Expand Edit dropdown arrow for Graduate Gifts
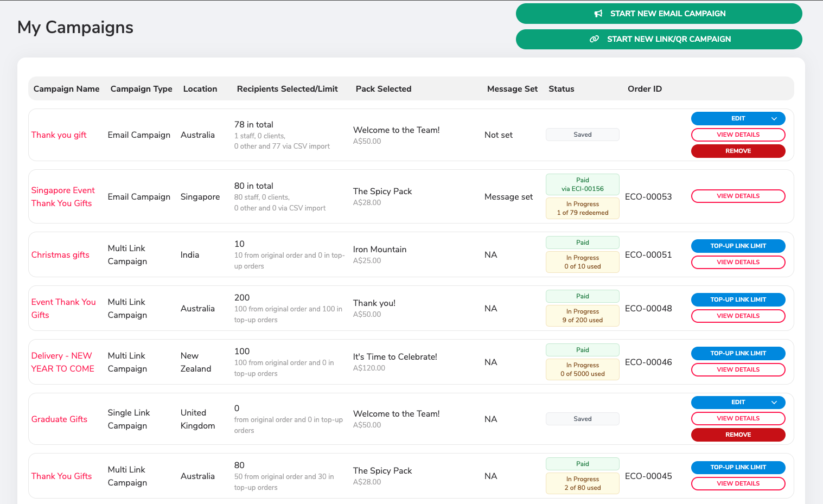Viewport: 823px width, 504px height. pos(774,402)
